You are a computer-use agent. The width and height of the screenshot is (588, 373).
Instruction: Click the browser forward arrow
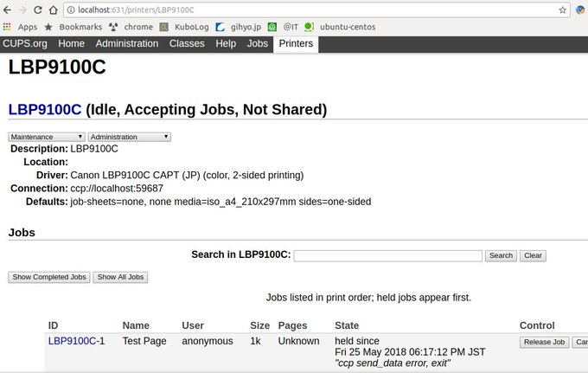pos(22,10)
